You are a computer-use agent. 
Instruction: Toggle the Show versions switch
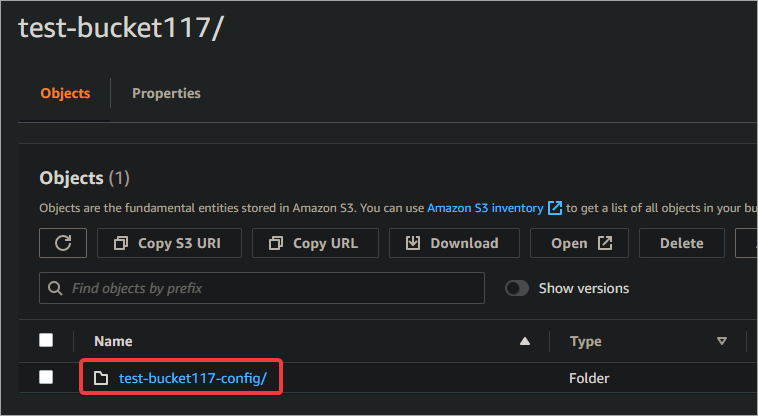pos(517,288)
